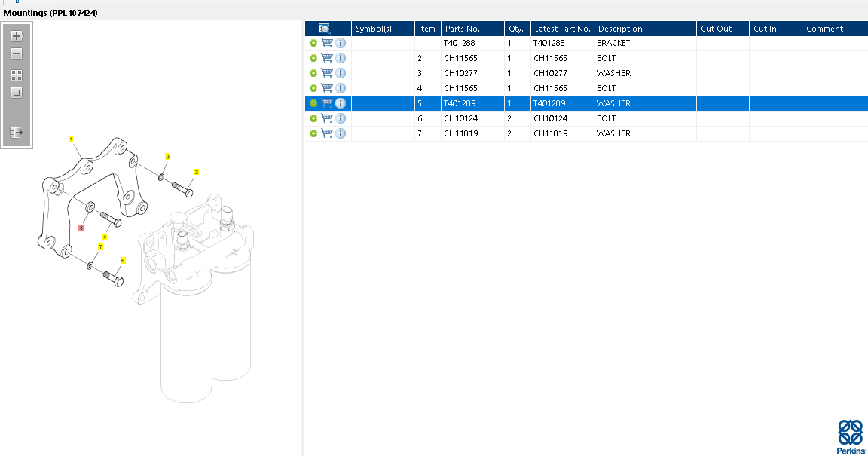868x456 pixels.
Task: Click the Qty. column header
Action: (518, 29)
